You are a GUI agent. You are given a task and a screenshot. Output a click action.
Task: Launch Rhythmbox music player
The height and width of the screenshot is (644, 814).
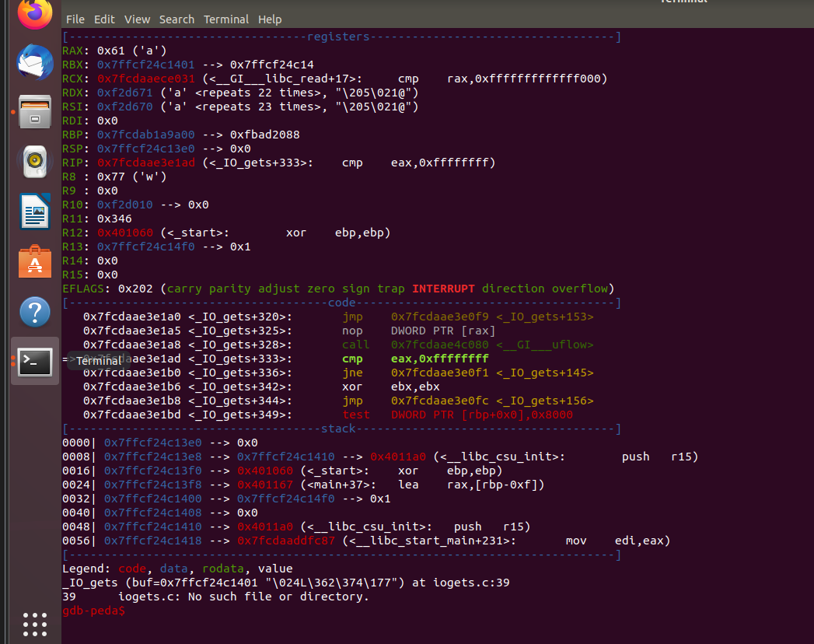[34, 162]
